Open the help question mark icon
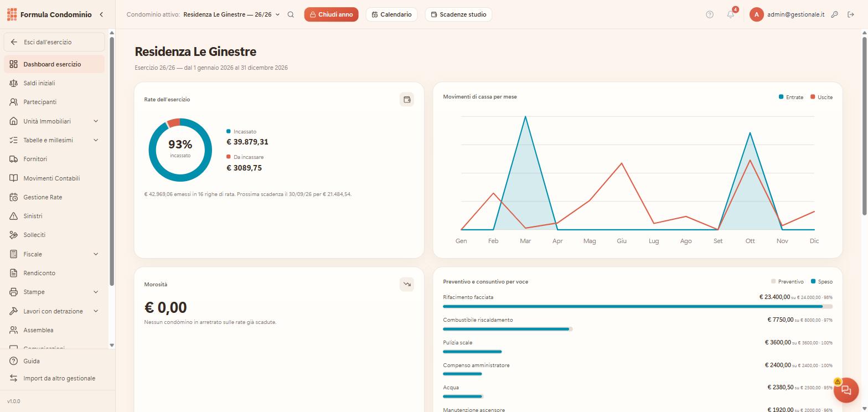 (710, 14)
